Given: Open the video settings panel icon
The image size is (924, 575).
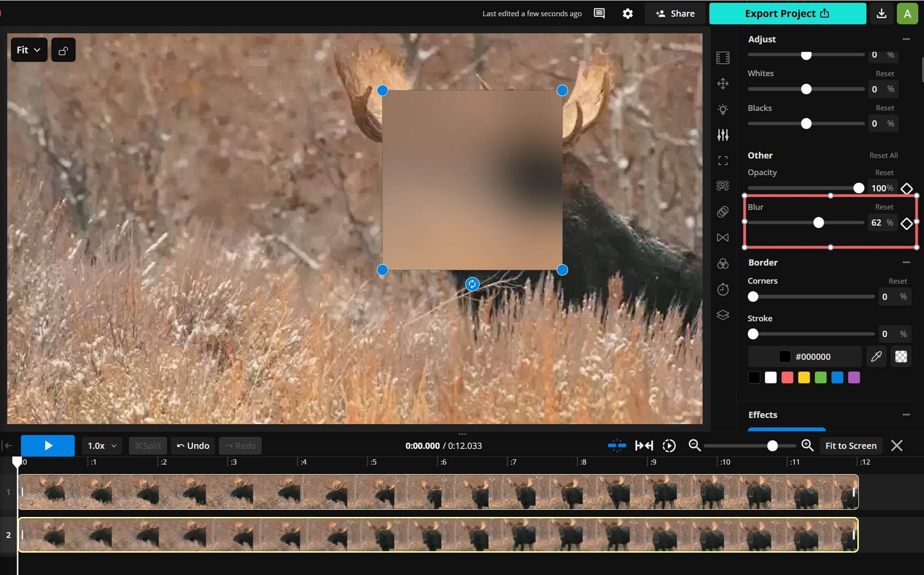Looking at the screenshot, I should (x=723, y=58).
